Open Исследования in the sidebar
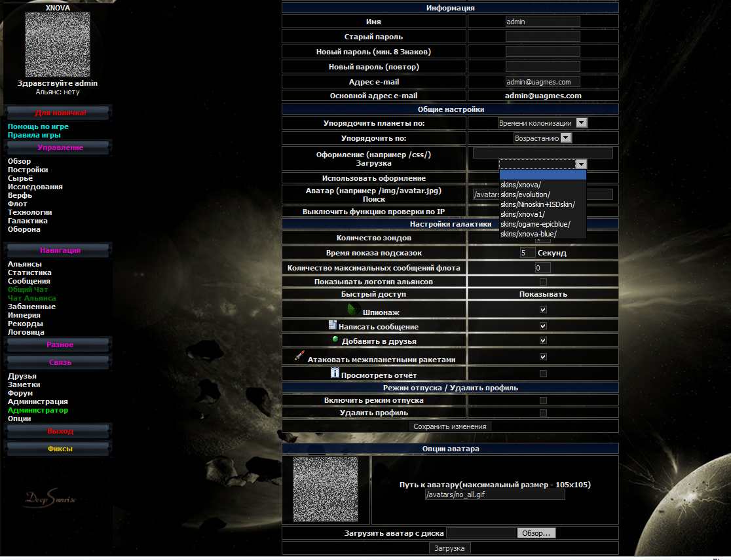This screenshot has height=560, width=731. (35, 187)
